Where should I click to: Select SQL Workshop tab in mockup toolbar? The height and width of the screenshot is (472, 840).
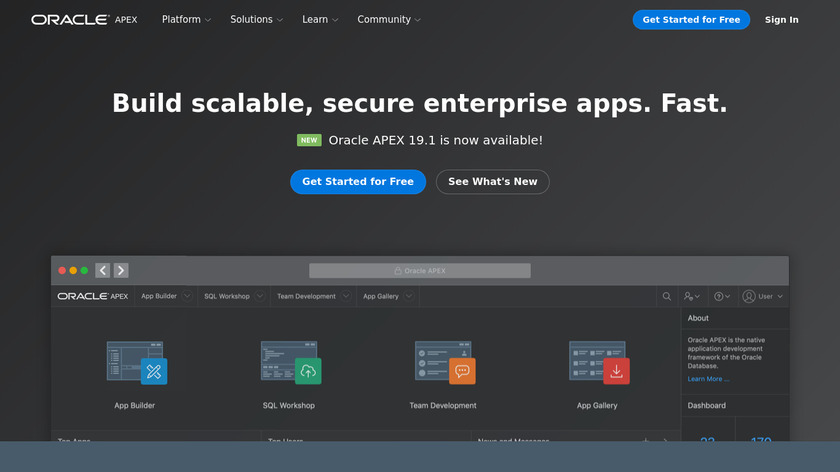pyautogui.click(x=227, y=296)
